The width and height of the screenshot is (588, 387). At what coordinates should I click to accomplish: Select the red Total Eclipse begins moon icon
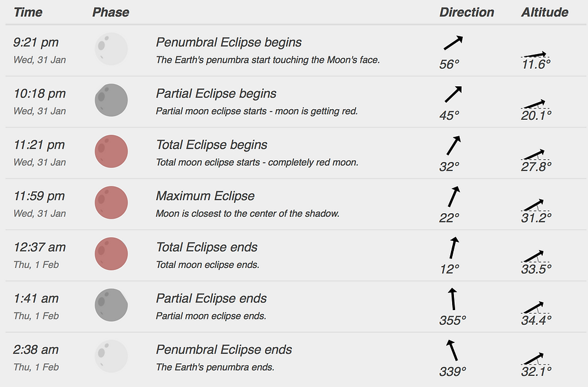[x=111, y=152]
